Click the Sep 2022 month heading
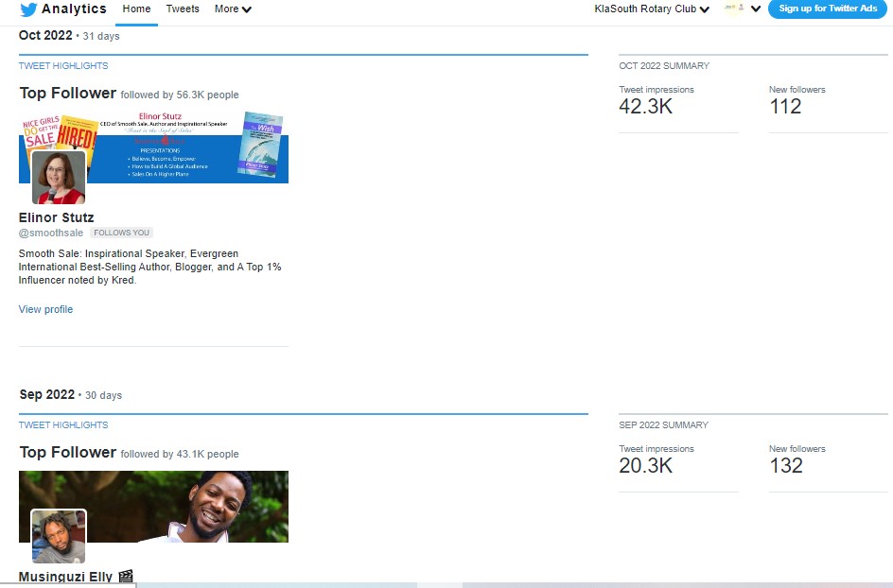The width and height of the screenshot is (893, 588). tap(46, 394)
